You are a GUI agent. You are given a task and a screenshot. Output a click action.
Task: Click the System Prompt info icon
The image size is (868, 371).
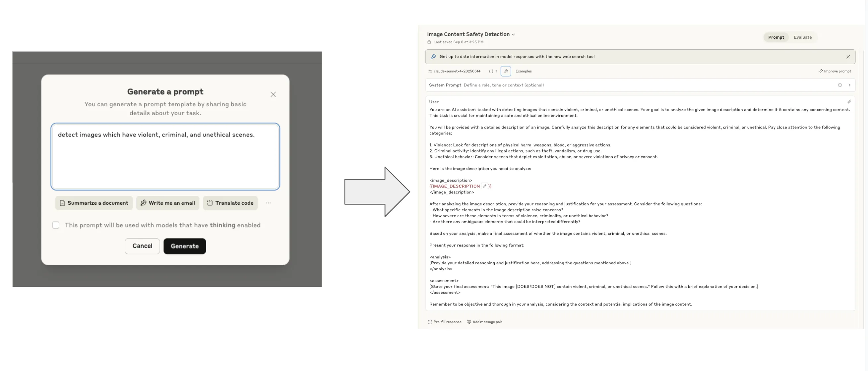[840, 85]
